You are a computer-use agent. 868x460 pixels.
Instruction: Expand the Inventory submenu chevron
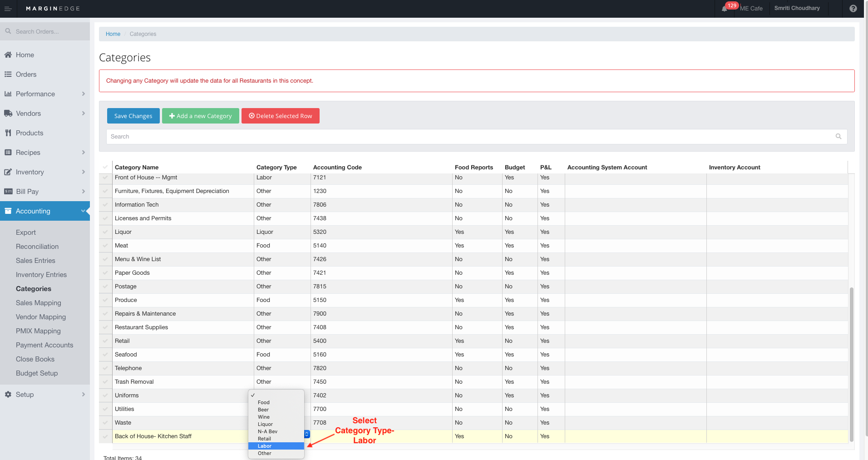click(x=84, y=172)
